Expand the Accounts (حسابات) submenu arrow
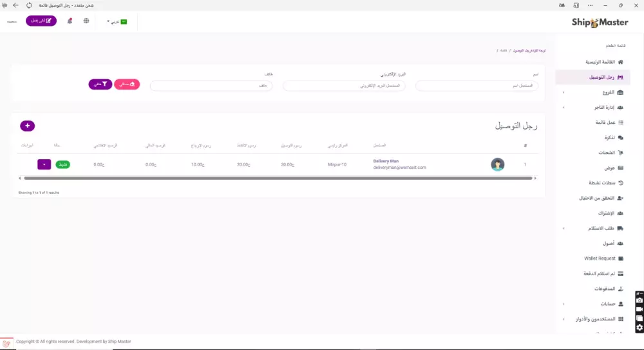 point(563,304)
